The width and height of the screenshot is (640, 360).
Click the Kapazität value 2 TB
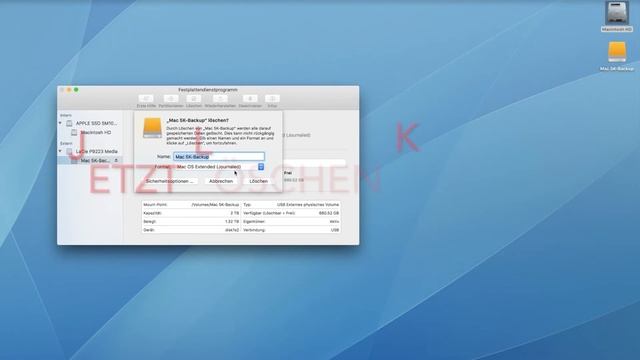pyautogui.click(x=235, y=213)
